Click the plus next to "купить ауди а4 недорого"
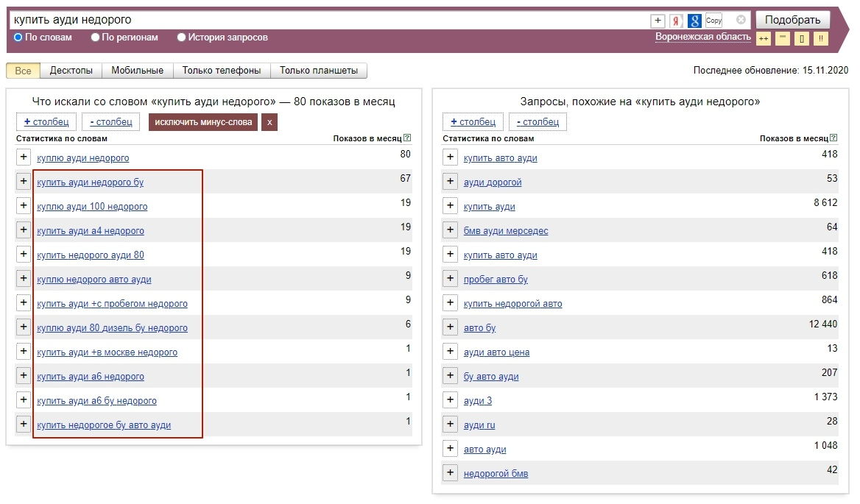 (x=23, y=230)
